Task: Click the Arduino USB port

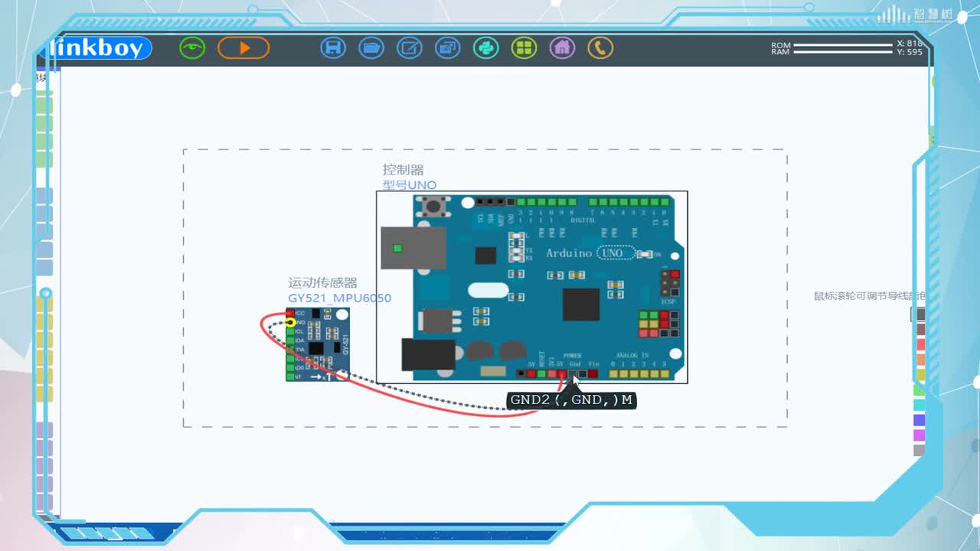Action: 413,248
